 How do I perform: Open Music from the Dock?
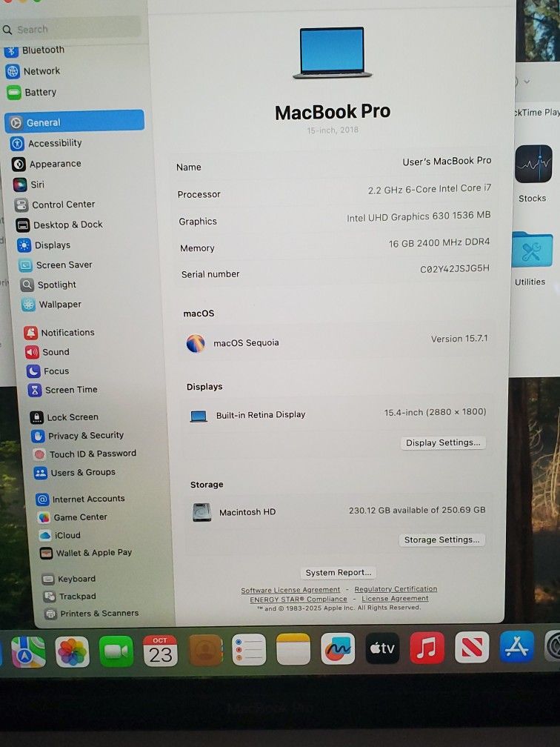pyautogui.click(x=427, y=648)
